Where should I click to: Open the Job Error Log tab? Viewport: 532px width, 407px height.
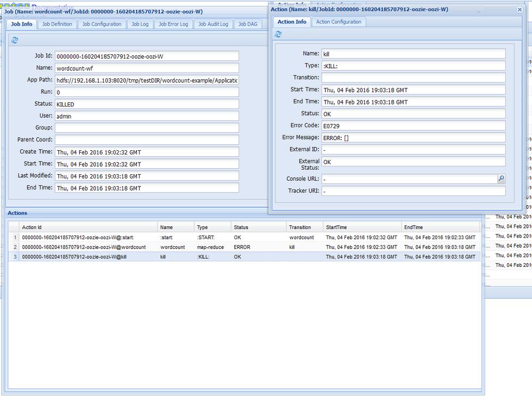pyautogui.click(x=174, y=24)
